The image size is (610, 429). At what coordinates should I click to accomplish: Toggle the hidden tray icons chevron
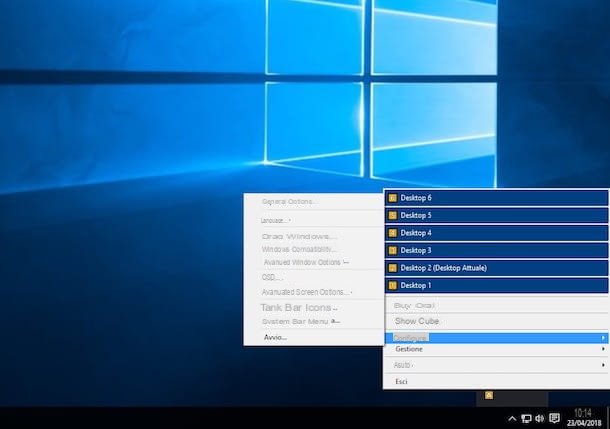(x=512, y=418)
